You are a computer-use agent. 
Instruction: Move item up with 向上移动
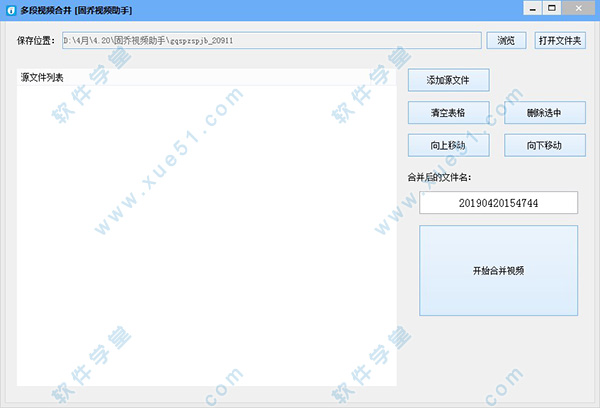(447, 145)
